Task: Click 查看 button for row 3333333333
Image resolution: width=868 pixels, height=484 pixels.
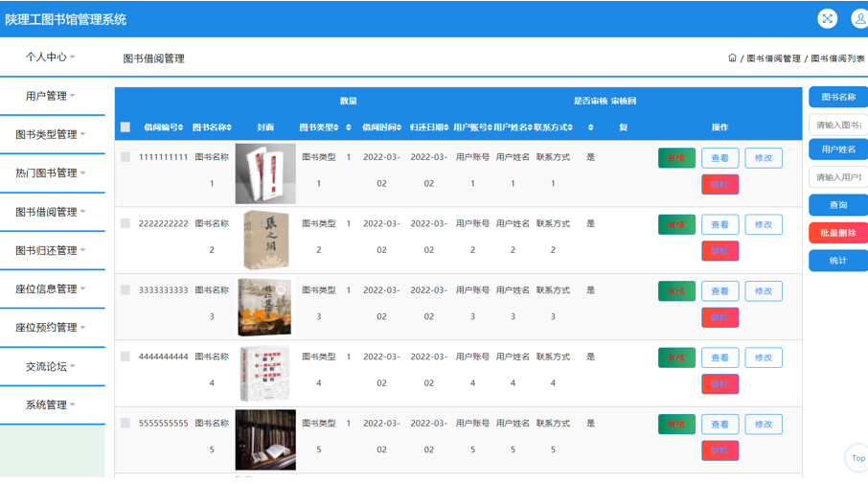Action: pyautogui.click(x=720, y=290)
